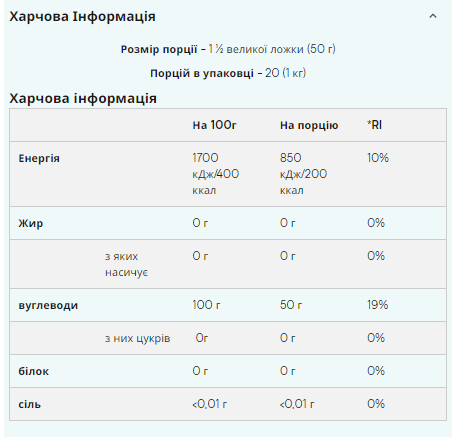
Task: Click the з них цукрів sub-row label
Action: tap(138, 338)
